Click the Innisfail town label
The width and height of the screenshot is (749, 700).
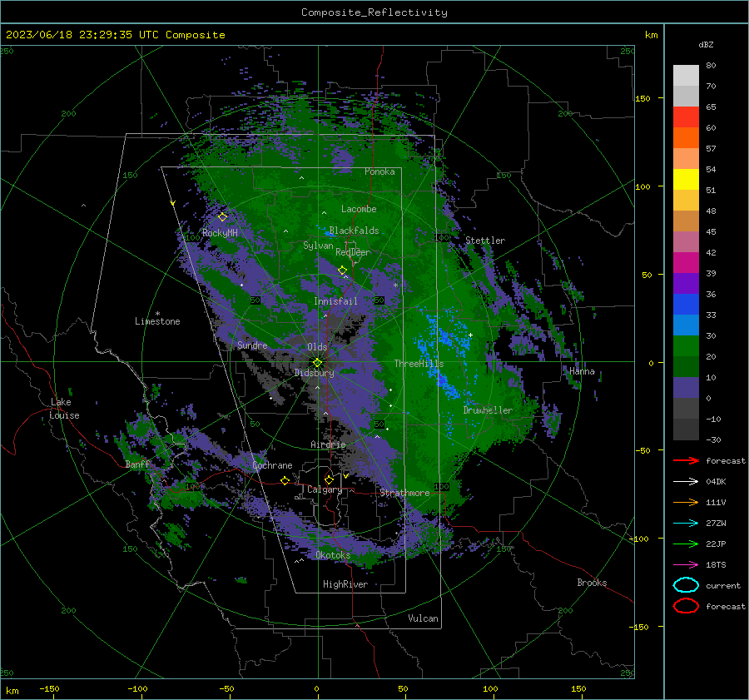335,301
